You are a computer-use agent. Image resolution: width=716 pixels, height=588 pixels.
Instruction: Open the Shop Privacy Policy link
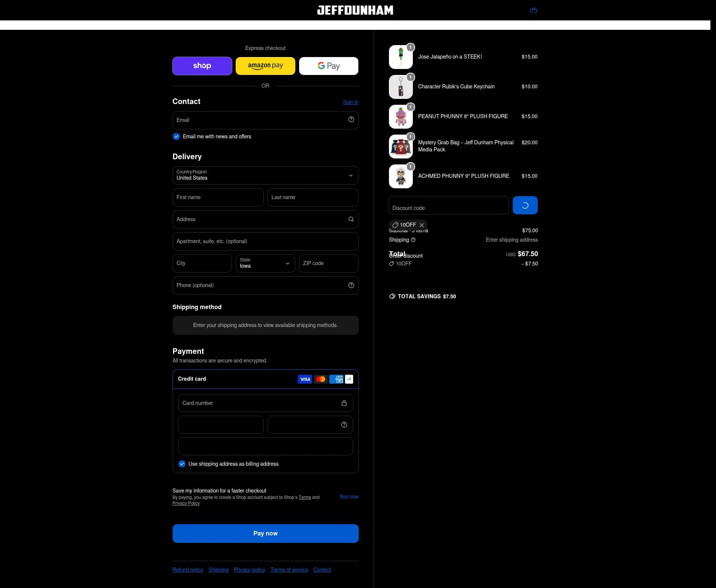186,503
